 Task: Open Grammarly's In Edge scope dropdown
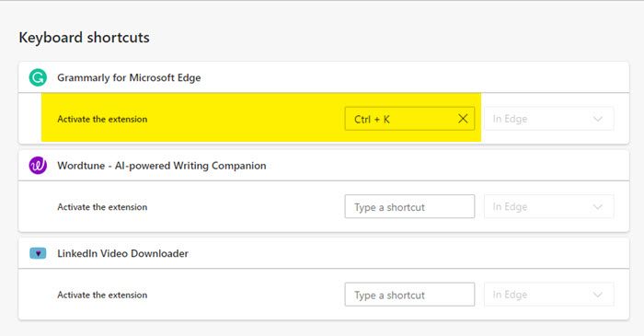click(x=549, y=119)
